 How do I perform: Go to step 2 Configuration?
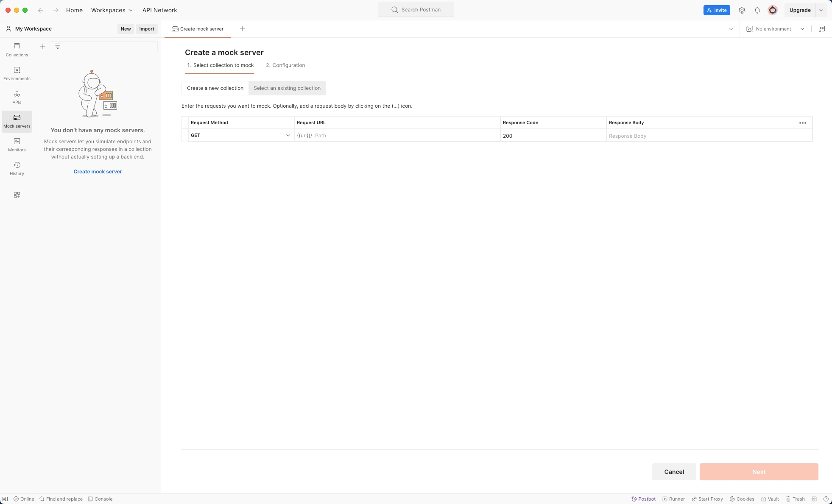pos(285,65)
